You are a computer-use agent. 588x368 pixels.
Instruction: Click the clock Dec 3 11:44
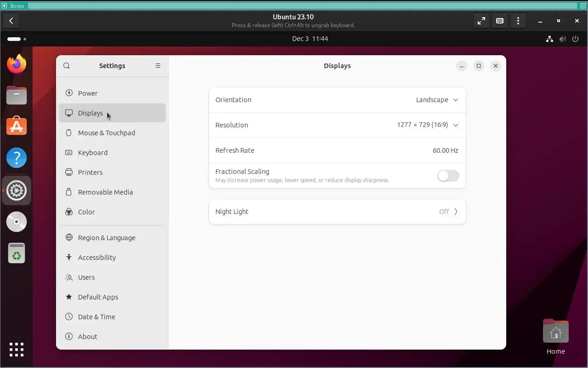(x=310, y=39)
